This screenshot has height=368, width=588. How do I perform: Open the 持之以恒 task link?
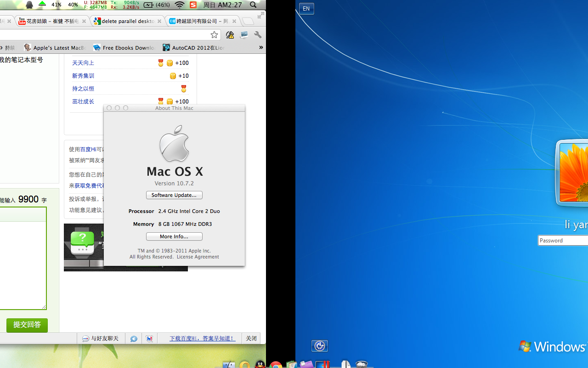83,89
